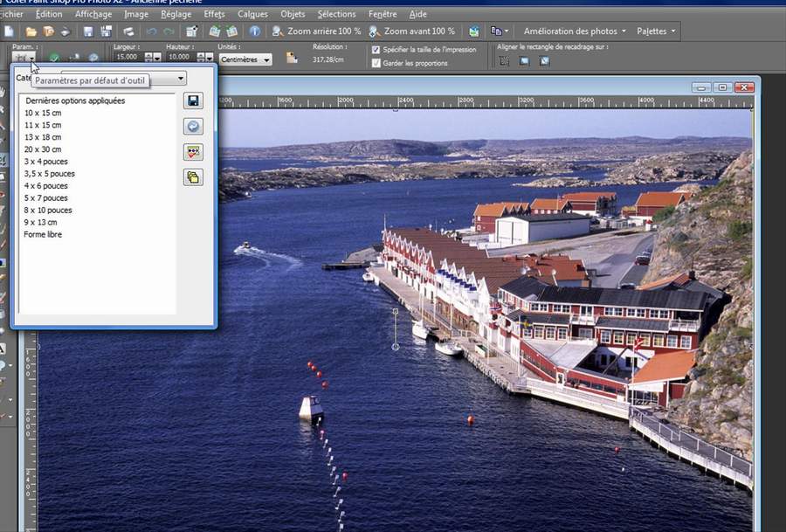Screen dimensions: 786x532
Task: Click the yellow stacked-files button in presets popup
Action: (x=193, y=177)
